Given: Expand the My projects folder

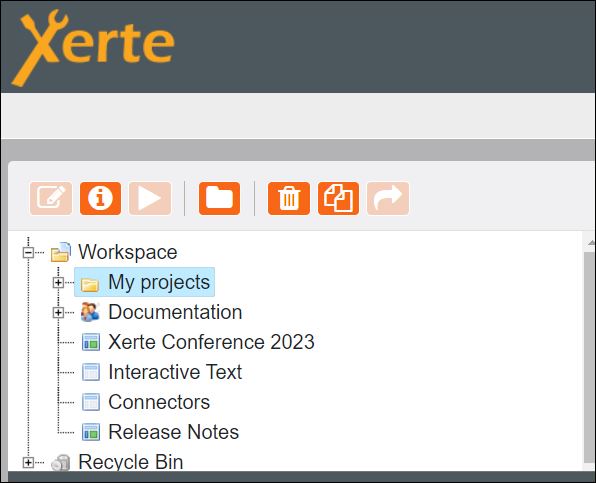Looking at the screenshot, I should coord(58,282).
